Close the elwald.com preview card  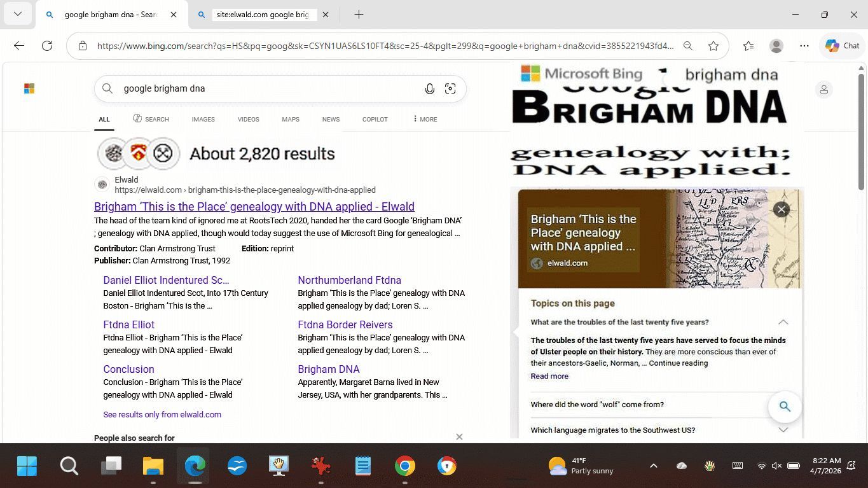click(782, 209)
